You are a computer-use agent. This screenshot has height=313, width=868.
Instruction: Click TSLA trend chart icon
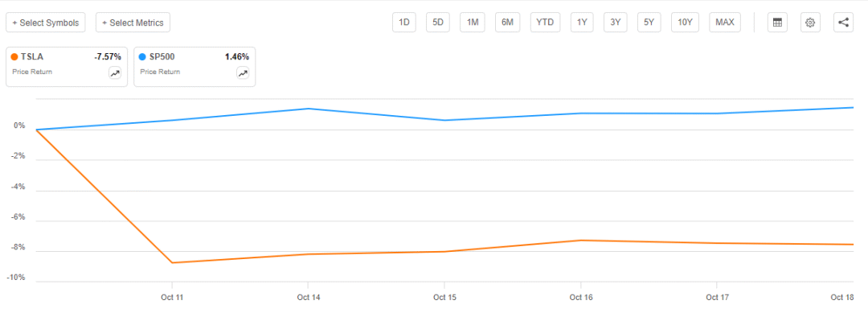point(115,72)
